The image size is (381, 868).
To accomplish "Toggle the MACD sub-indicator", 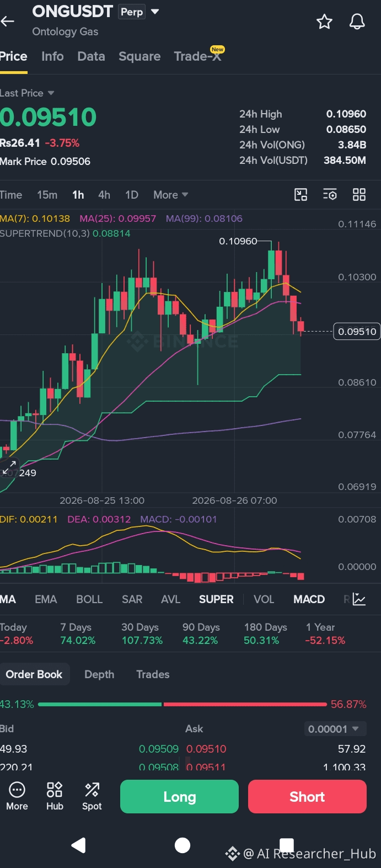I will (x=309, y=599).
